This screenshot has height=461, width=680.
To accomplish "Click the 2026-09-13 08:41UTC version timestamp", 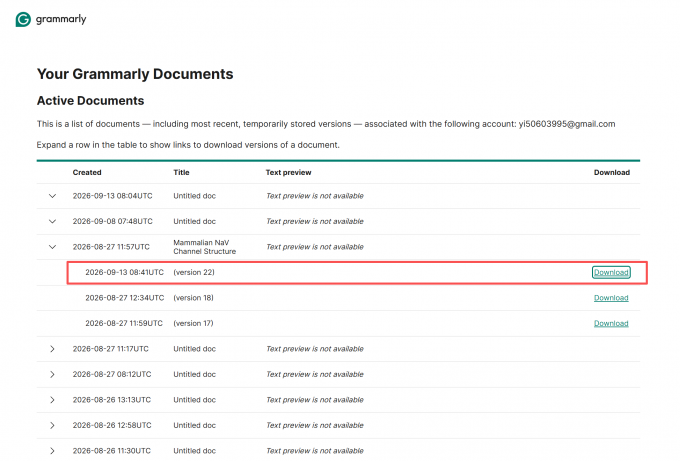I will [124, 272].
